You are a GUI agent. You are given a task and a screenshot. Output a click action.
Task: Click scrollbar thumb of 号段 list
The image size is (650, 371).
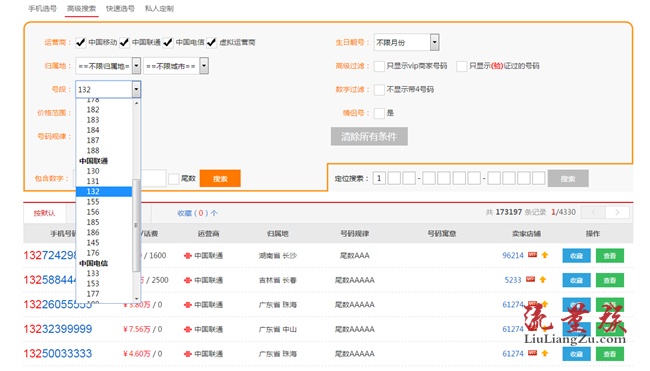pyautogui.click(x=136, y=226)
